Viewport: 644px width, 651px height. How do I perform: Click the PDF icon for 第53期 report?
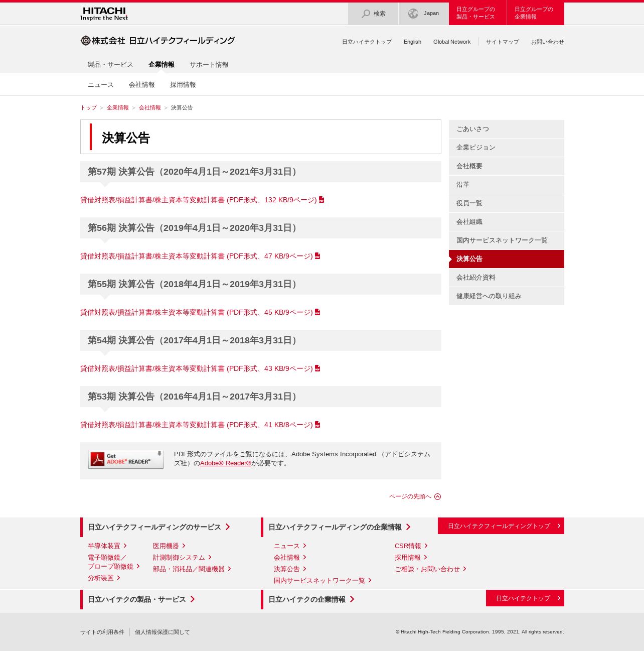point(317,424)
